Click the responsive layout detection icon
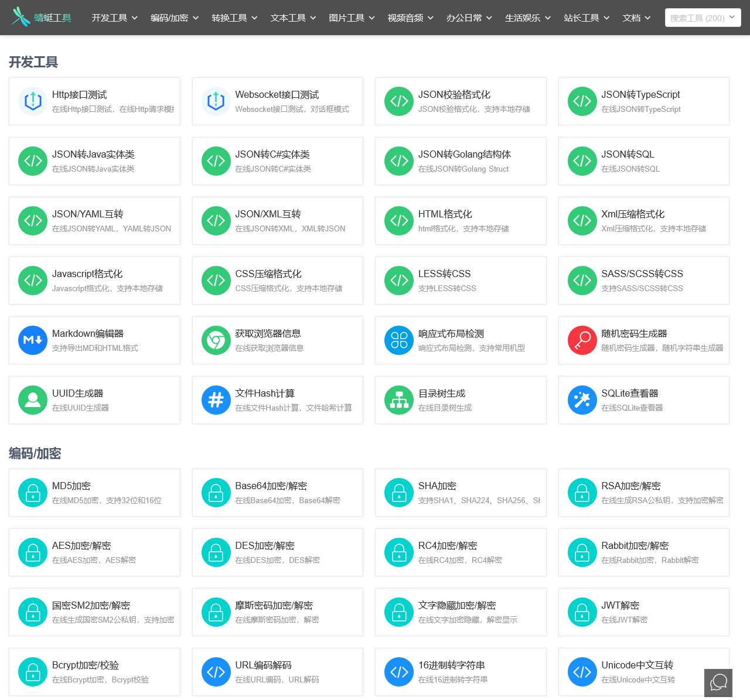 (399, 340)
